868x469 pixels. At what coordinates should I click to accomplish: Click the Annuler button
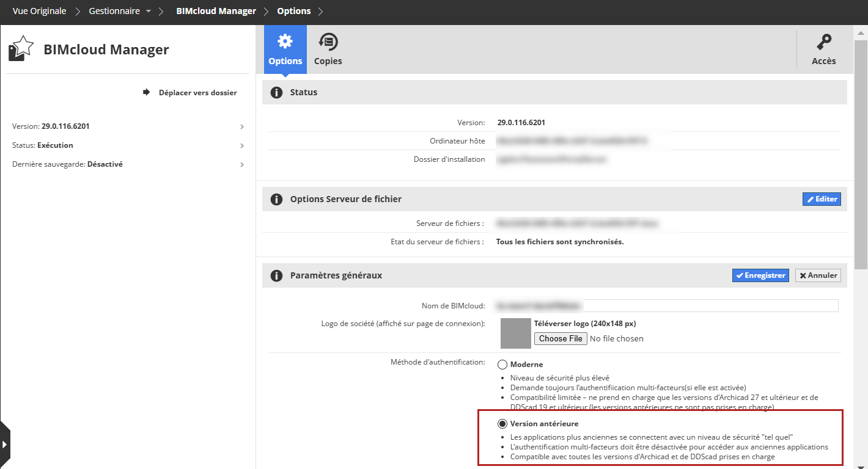(817, 275)
